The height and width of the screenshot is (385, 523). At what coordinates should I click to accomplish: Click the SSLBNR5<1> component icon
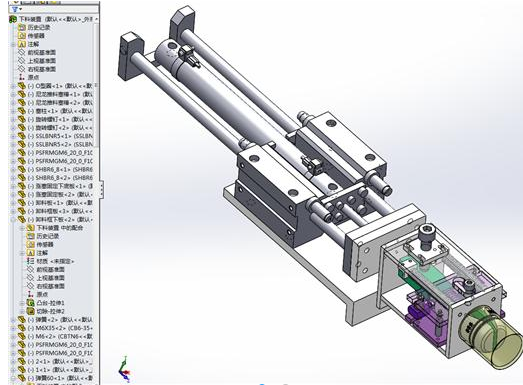click(x=22, y=136)
